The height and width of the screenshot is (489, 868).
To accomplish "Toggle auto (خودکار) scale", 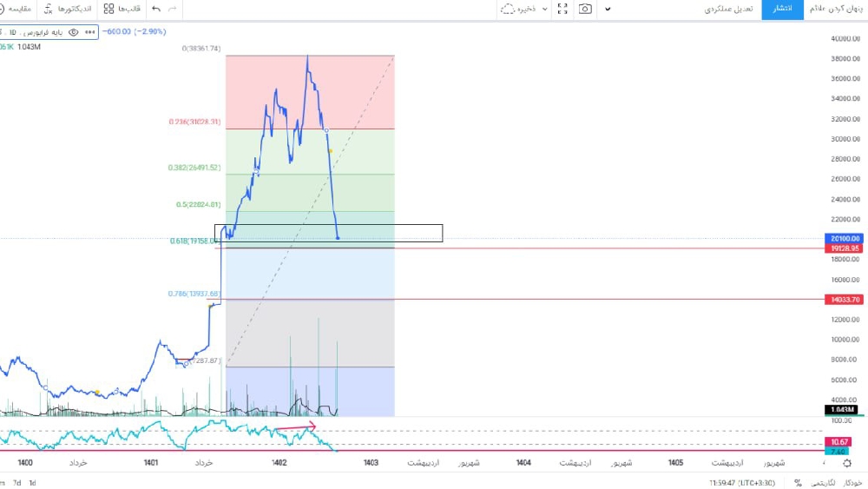I will (x=853, y=483).
